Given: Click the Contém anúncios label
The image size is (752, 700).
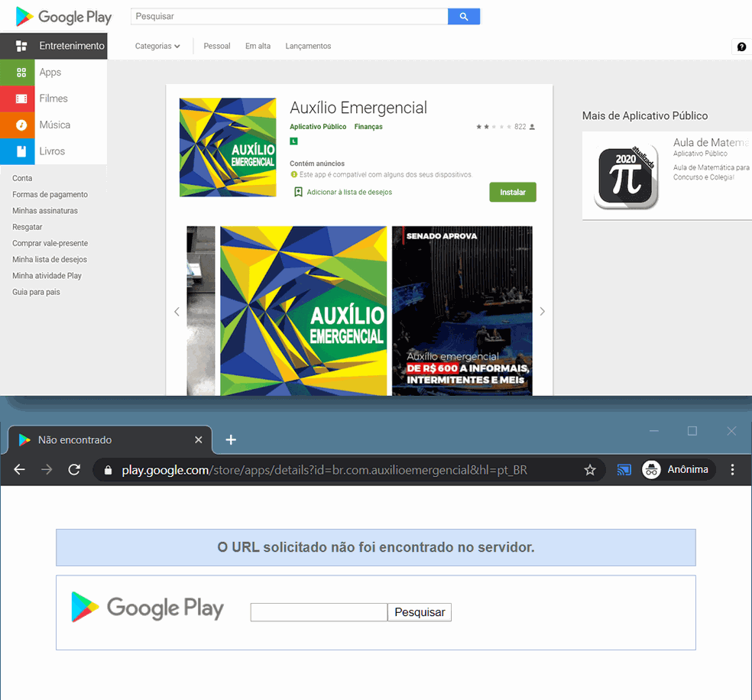Looking at the screenshot, I should 317,164.
